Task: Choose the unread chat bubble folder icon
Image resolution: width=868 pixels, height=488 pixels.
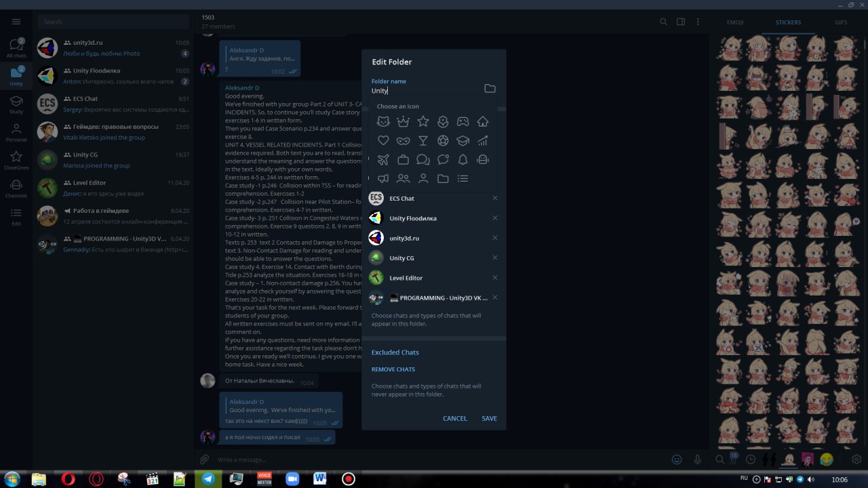Action: click(x=443, y=160)
